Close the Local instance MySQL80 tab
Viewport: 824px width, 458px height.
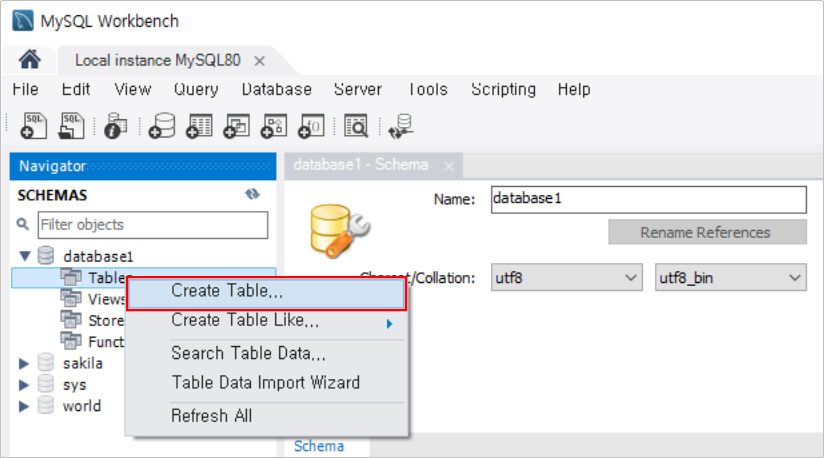coord(259,61)
